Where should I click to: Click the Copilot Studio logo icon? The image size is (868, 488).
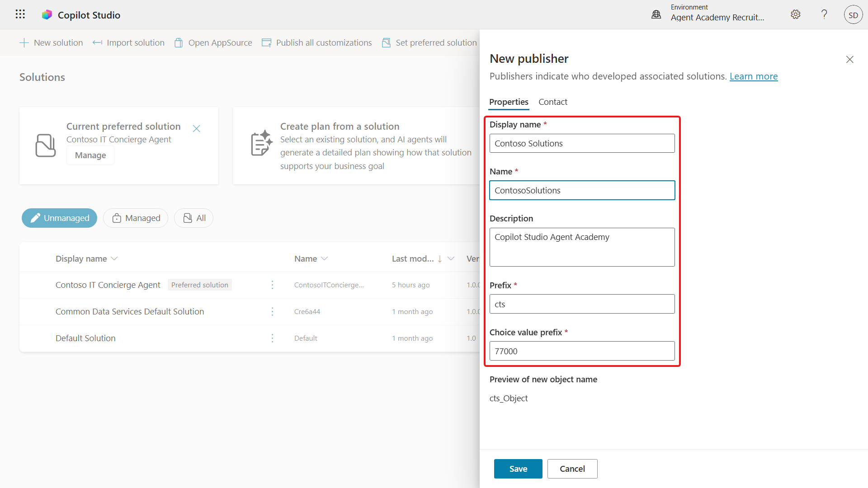pyautogui.click(x=47, y=15)
